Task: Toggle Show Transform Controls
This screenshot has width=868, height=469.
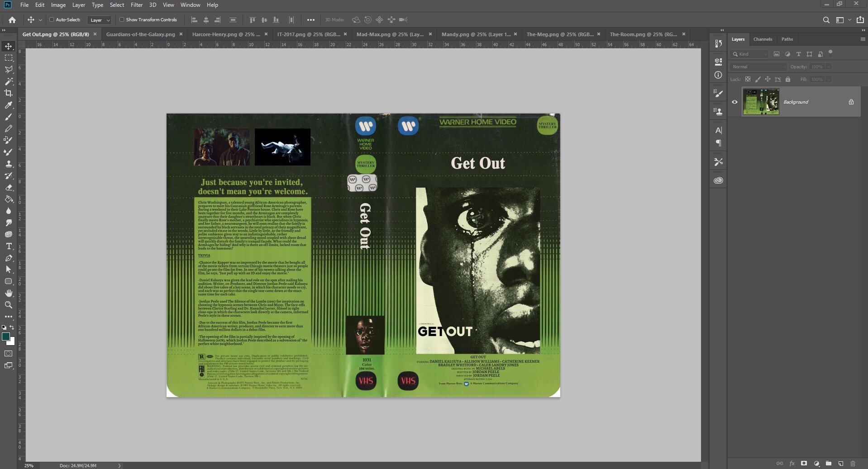Action: 122,19
